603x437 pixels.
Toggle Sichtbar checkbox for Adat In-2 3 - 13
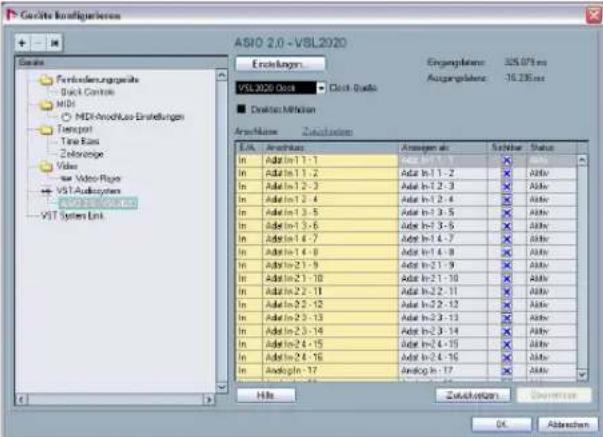point(507,318)
